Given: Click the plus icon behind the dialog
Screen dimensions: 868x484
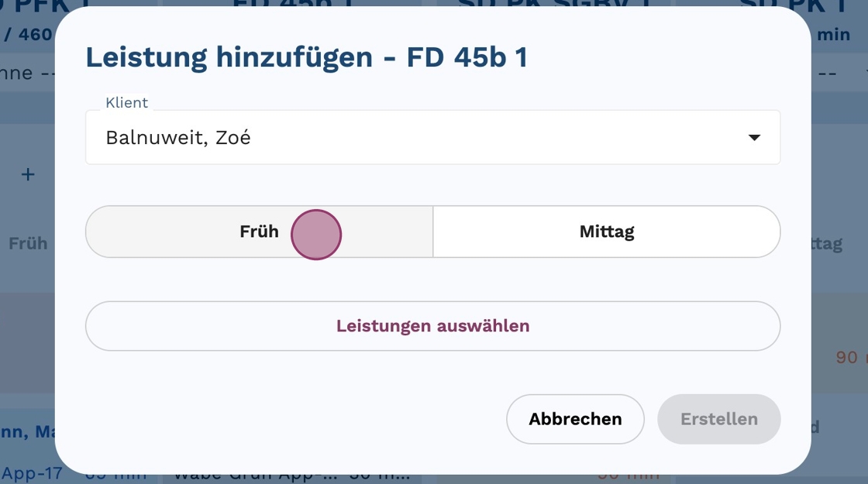Looking at the screenshot, I should 28,174.
